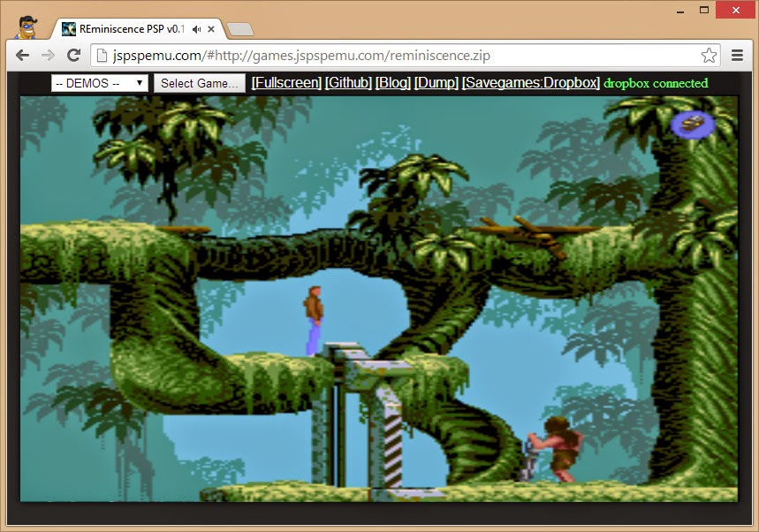Bookmark this page with the star icon
The height and width of the screenshot is (532, 759).
[709, 56]
